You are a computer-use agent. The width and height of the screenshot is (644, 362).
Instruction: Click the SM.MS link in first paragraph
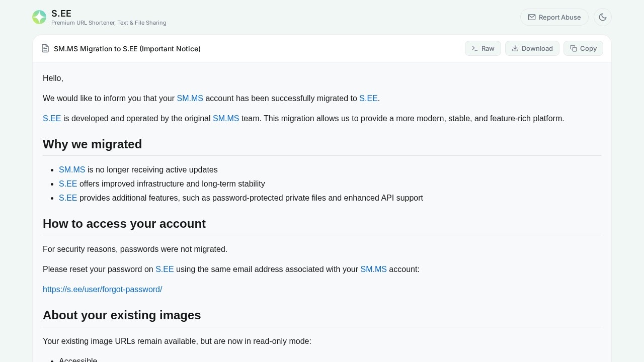point(190,99)
